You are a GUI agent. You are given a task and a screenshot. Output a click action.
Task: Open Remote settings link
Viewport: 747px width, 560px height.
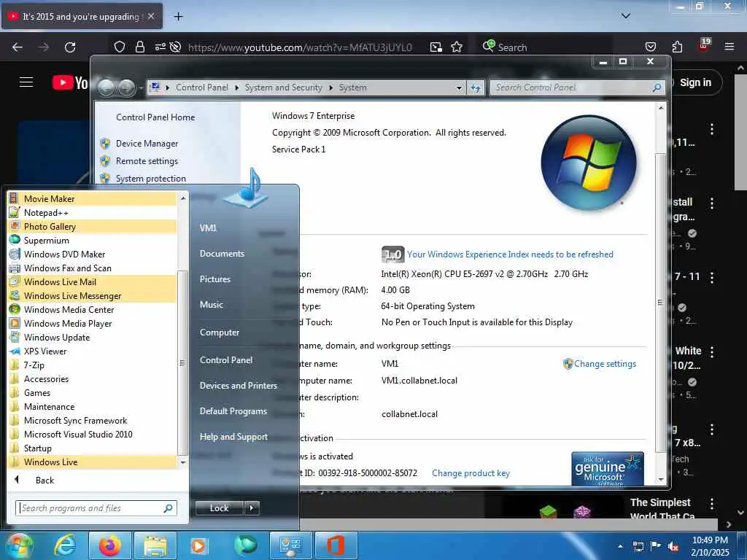click(147, 161)
